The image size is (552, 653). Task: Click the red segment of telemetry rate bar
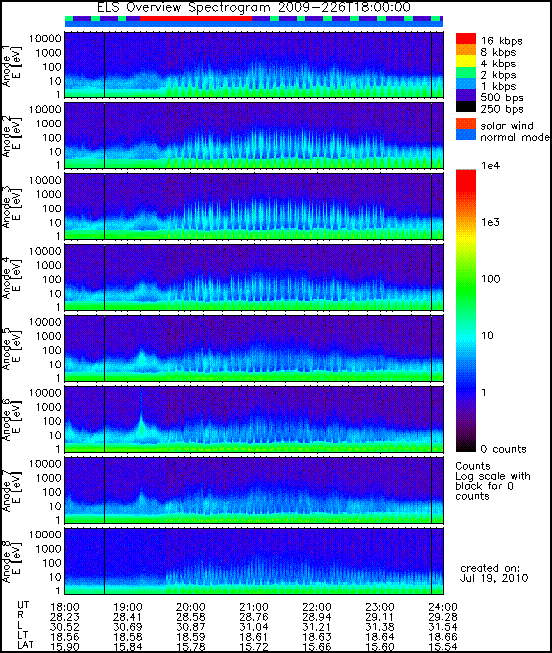tap(196, 19)
